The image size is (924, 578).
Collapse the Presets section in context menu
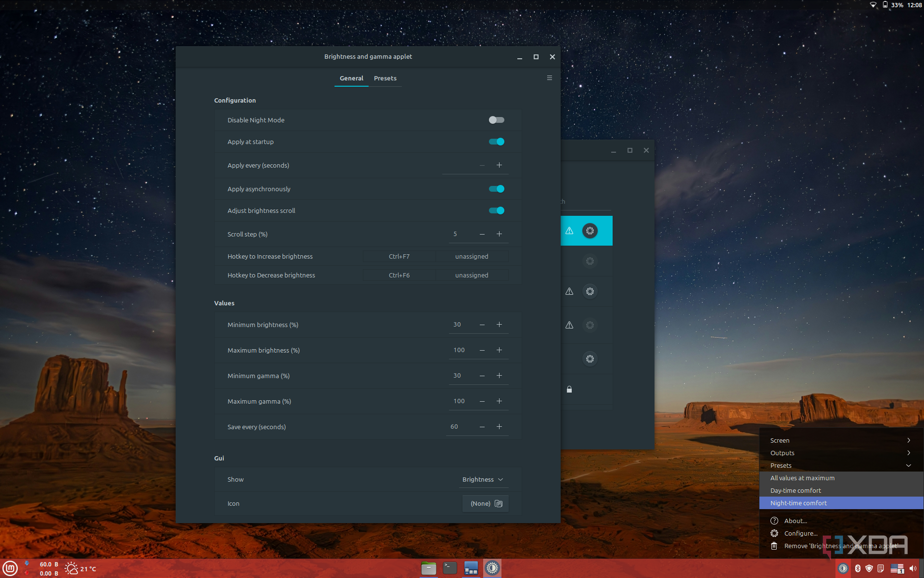(x=840, y=465)
